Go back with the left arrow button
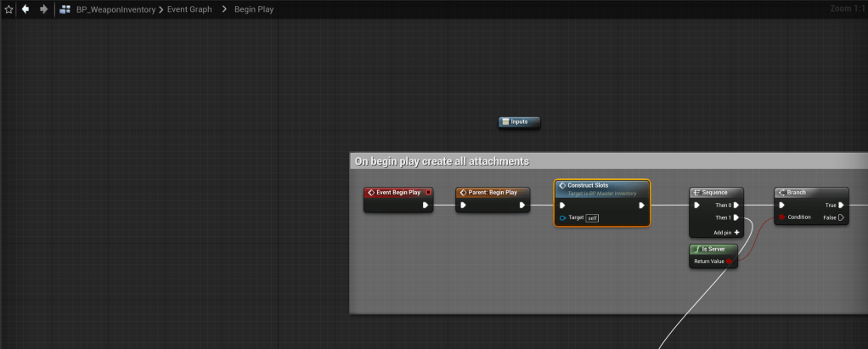This screenshot has height=349, width=868. tap(25, 9)
